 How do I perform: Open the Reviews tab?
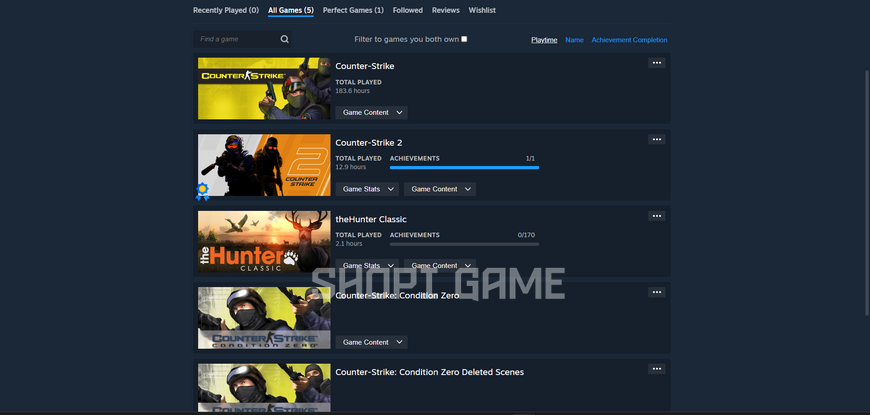click(446, 10)
